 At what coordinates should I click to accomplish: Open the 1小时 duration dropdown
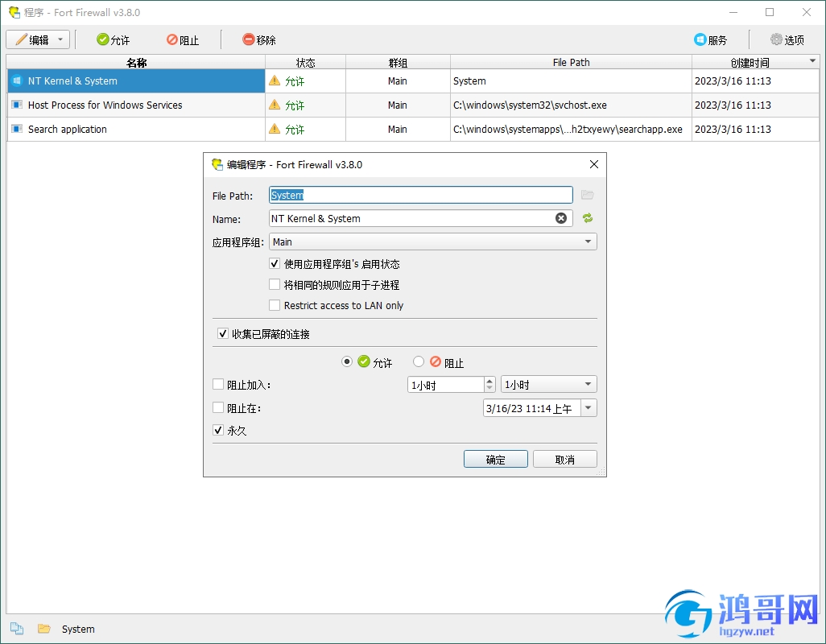click(x=548, y=385)
